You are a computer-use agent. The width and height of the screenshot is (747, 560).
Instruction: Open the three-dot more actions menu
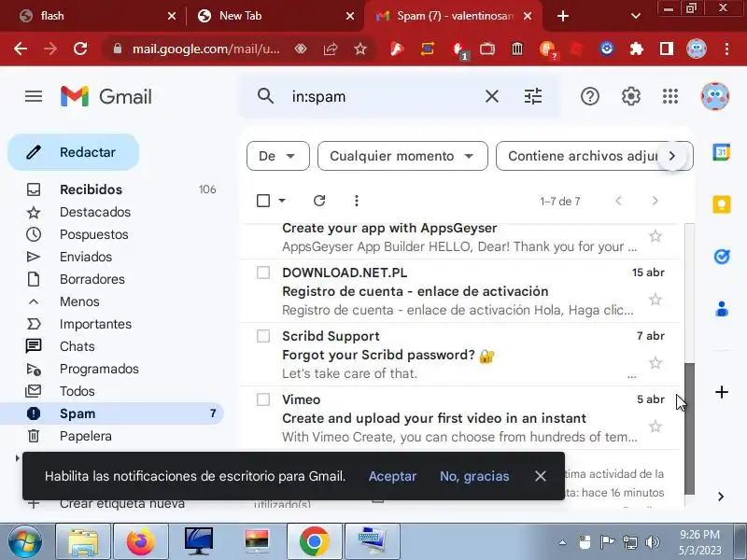pyautogui.click(x=357, y=201)
